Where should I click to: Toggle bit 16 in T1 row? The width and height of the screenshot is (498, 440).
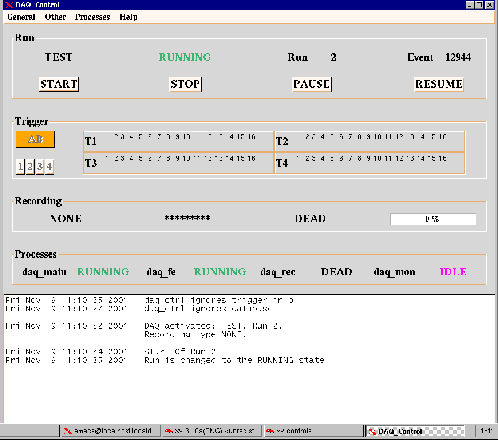click(x=251, y=137)
